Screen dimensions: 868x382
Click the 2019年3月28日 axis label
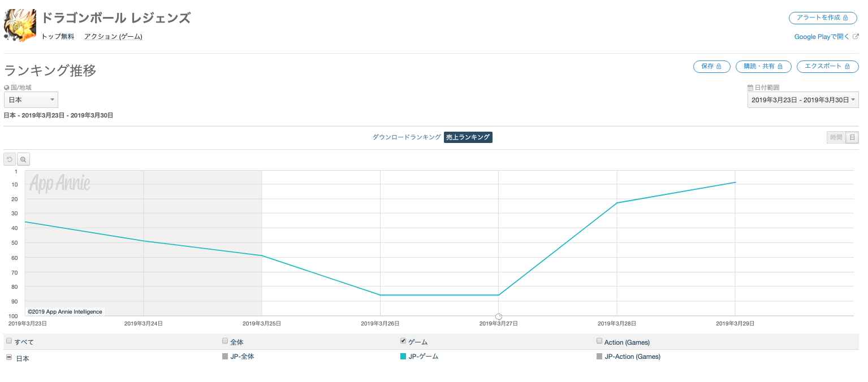[x=617, y=324]
